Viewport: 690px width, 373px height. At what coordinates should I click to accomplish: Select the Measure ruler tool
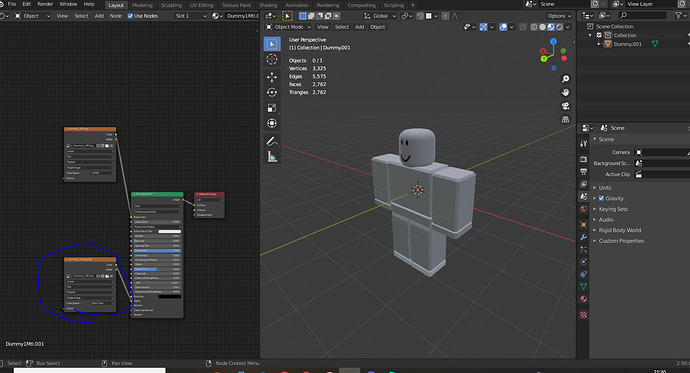click(x=272, y=157)
